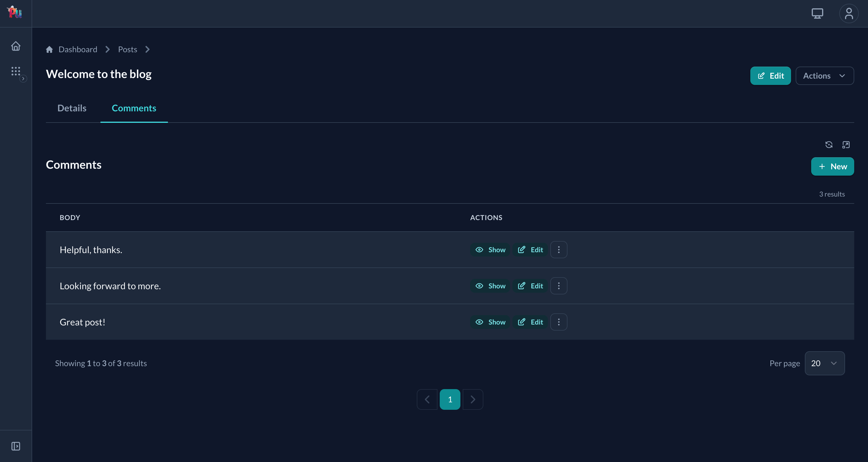Go to the next page arrow

473,399
